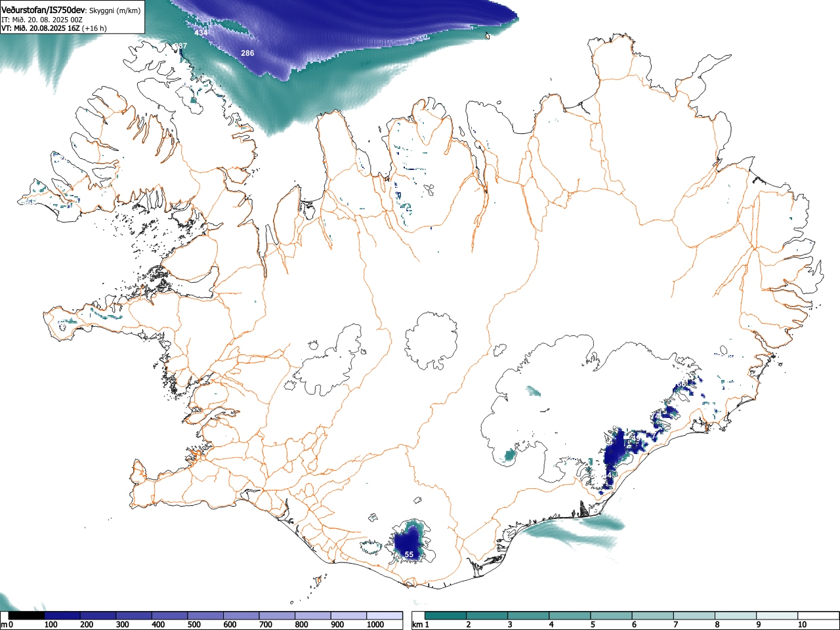This screenshot has height=630, width=840.
Task: Click the 10 tick label in the km legend
Action: click(x=801, y=625)
